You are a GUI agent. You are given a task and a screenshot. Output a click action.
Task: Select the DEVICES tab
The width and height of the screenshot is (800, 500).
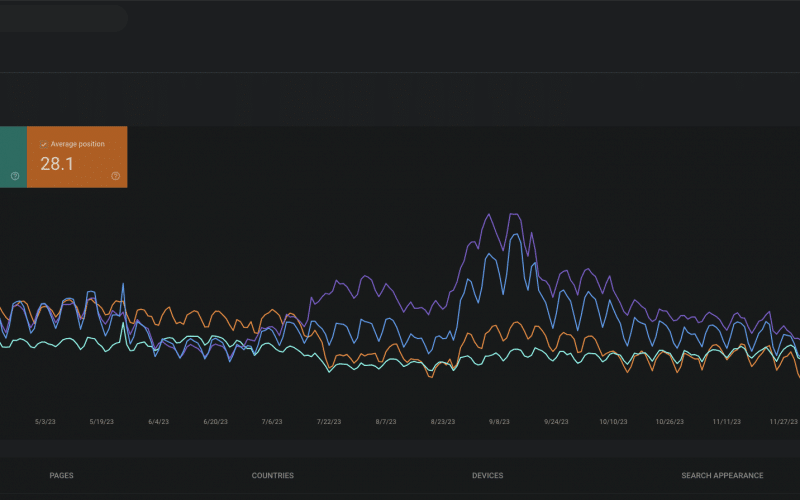click(487, 476)
